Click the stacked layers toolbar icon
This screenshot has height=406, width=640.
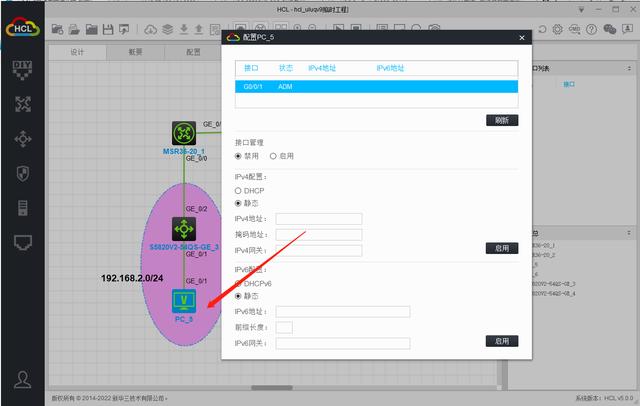point(167,29)
